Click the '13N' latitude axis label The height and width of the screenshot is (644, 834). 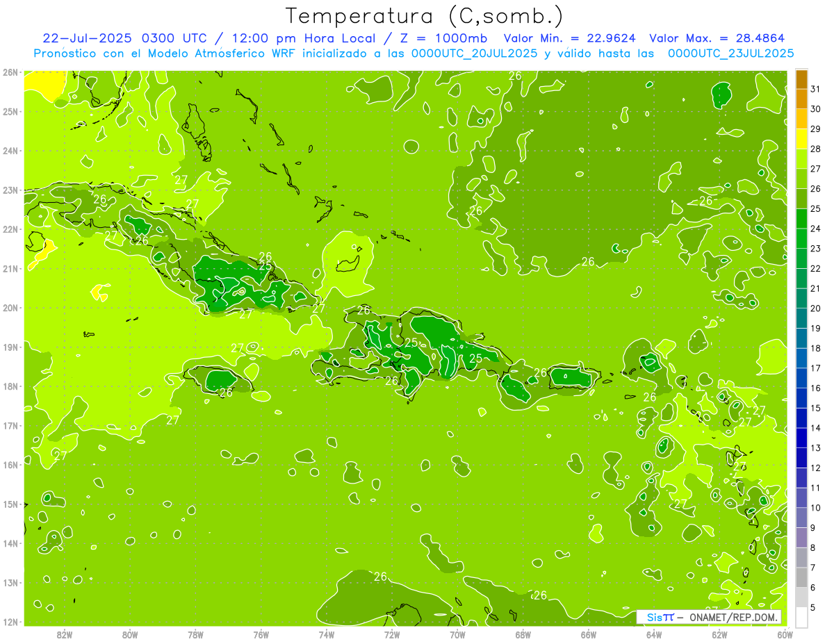[x=10, y=582]
